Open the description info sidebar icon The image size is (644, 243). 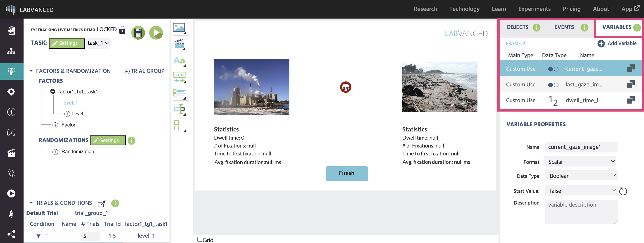11,112
